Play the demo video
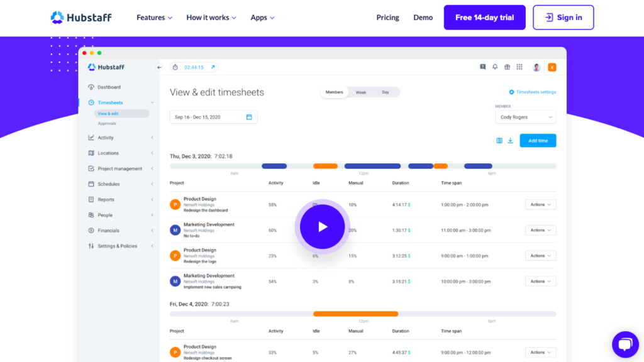Image resolution: width=644 pixels, height=362 pixels. pyautogui.click(x=323, y=226)
